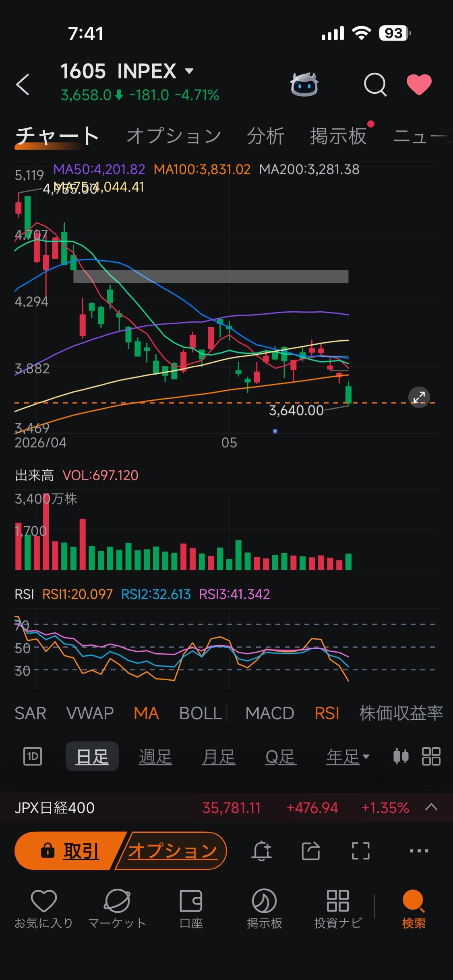
Task: Tap the 出来高 VOL:697.120 volume label
Action: (77, 476)
